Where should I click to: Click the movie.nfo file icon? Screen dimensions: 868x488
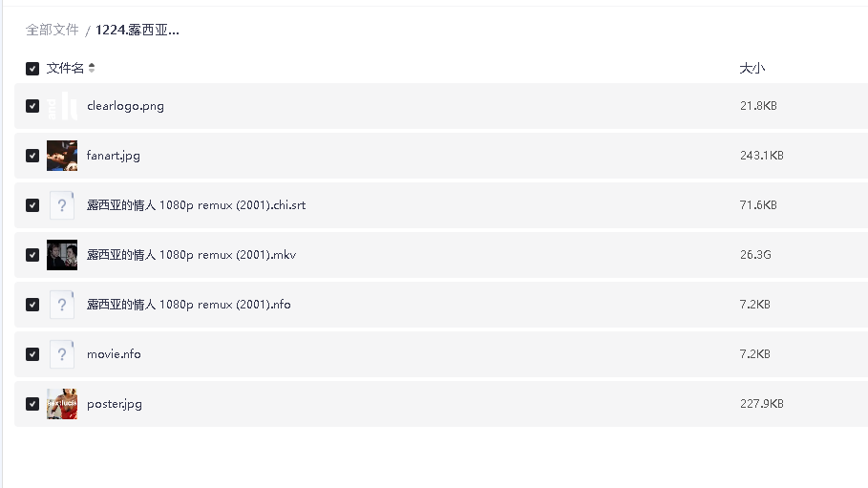[x=62, y=354]
